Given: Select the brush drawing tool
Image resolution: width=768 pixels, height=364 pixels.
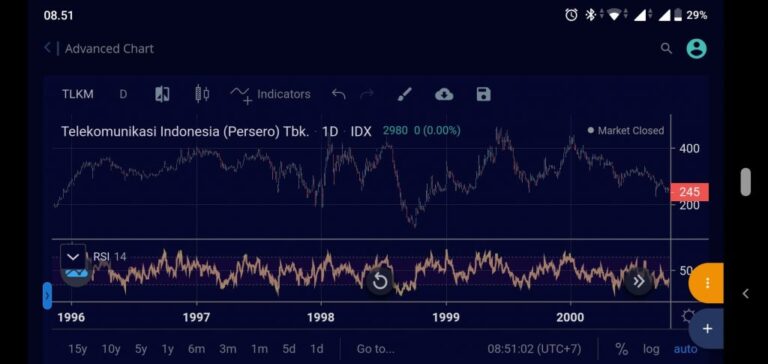Looking at the screenshot, I should [405, 94].
